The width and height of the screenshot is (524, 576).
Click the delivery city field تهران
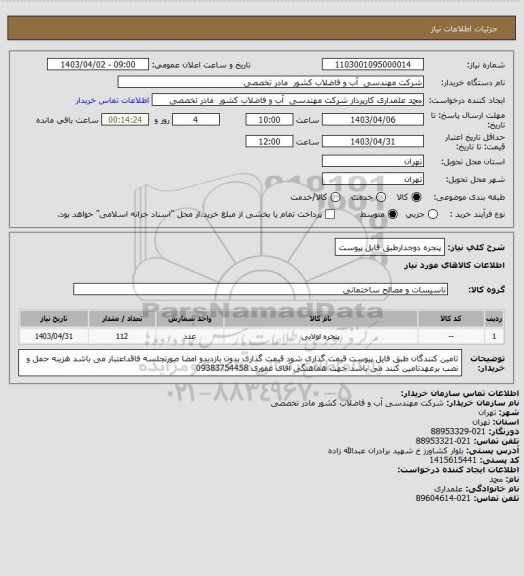(373, 179)
